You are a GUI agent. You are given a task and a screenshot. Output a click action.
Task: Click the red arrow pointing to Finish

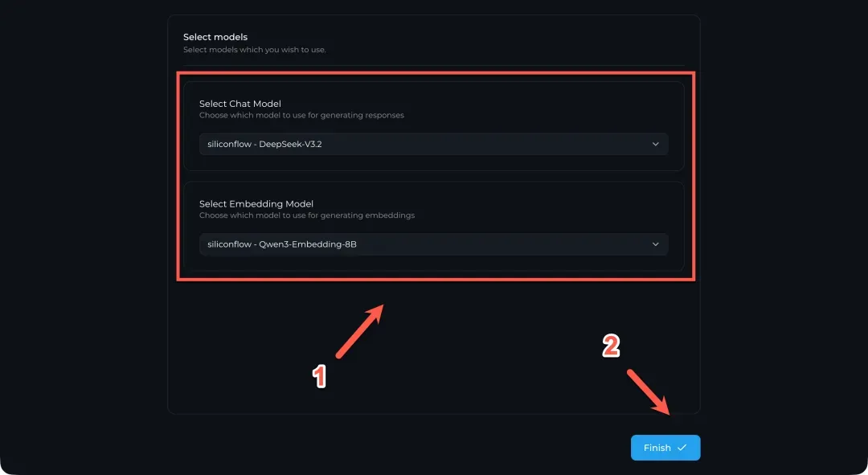click(x=648, y=391)
